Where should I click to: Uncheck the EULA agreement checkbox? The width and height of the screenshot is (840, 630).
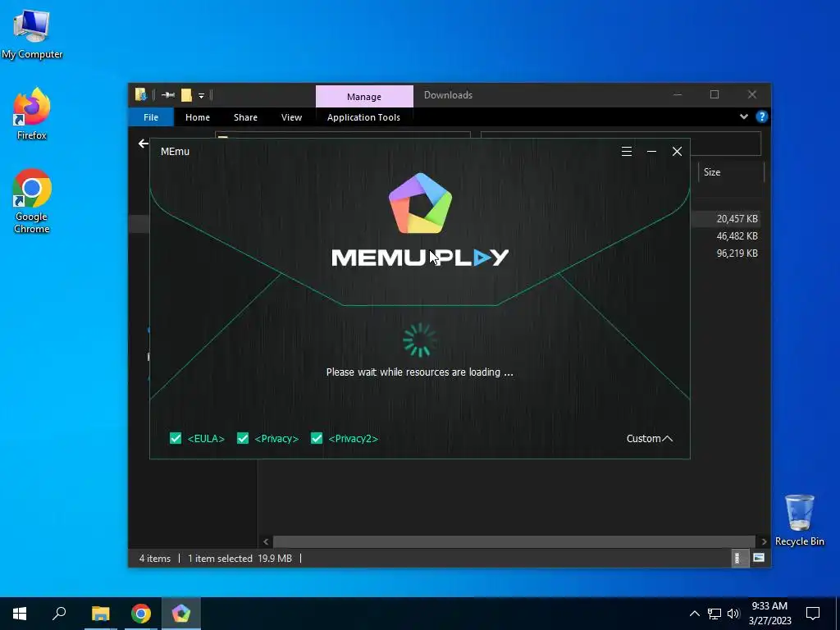tap(176, 438)
